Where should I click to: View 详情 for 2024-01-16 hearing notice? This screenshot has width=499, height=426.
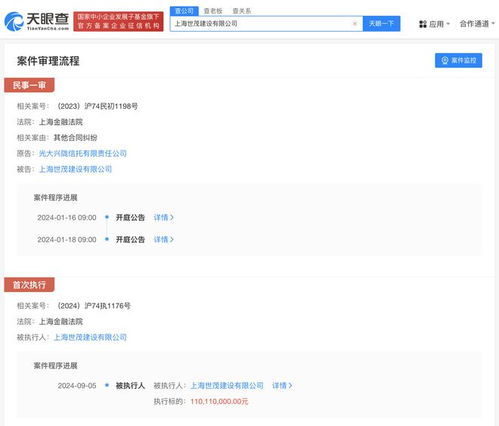pyautogui.click(x=164, y=218)
